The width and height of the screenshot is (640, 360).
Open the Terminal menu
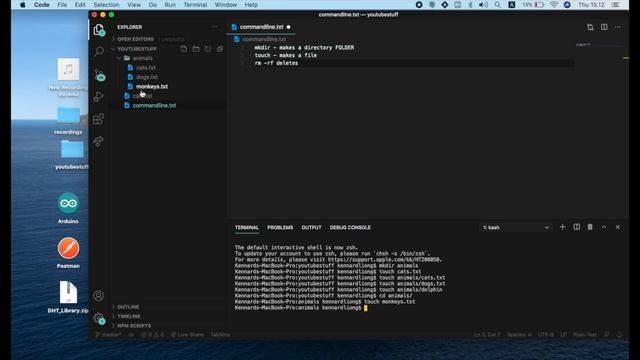[195, 5]
